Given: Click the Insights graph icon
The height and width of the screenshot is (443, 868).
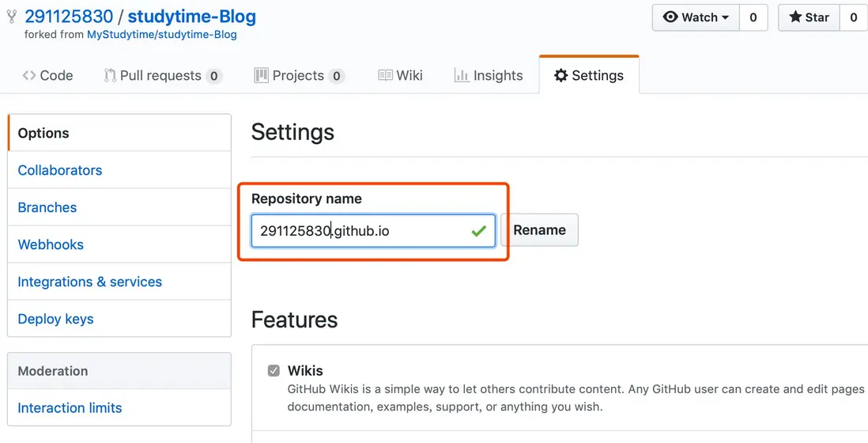Looking at the screenshot, I should [x=462, y=75].
